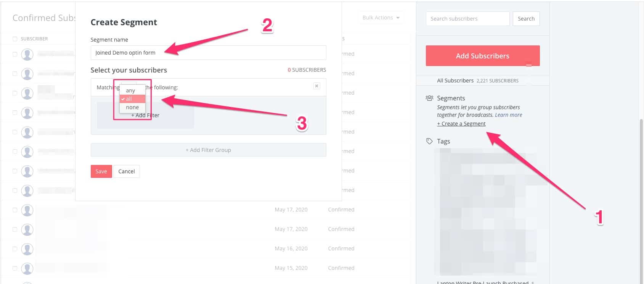Viewport: 644px width, 284px height.
Task: Remove the filter group with the x icon
Action: point(316,86)
